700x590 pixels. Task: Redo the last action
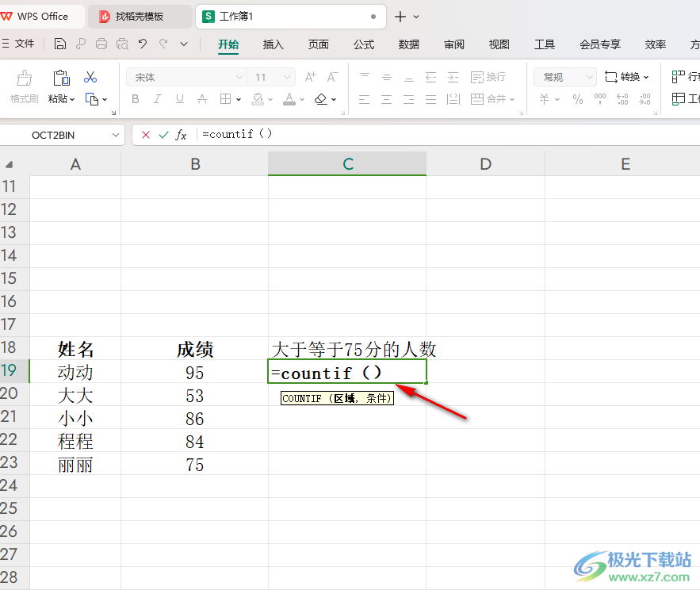[163, 44]
